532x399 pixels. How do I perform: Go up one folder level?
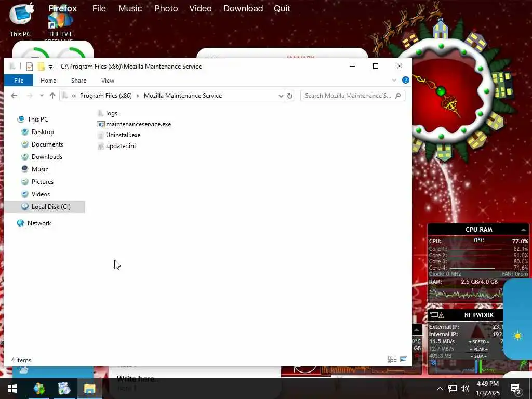52,96
